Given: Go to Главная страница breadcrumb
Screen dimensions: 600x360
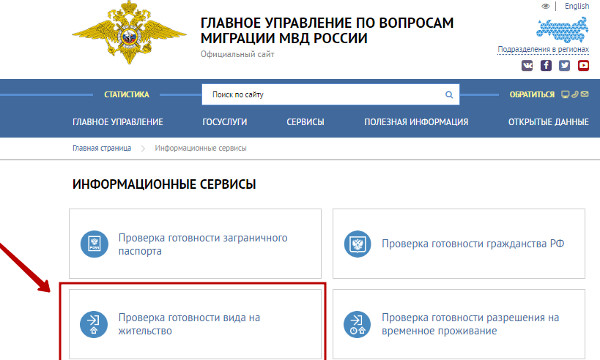Looking at the screenshot, I should pos(102,148).
